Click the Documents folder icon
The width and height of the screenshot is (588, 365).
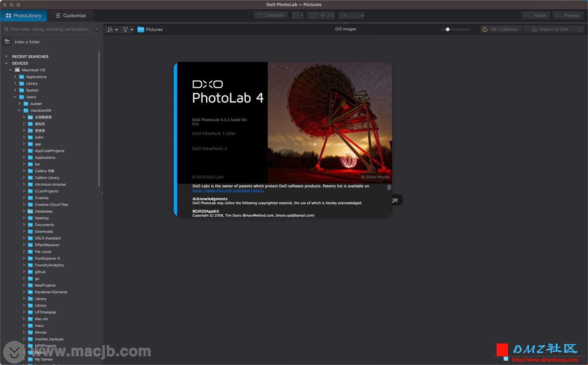30,225
